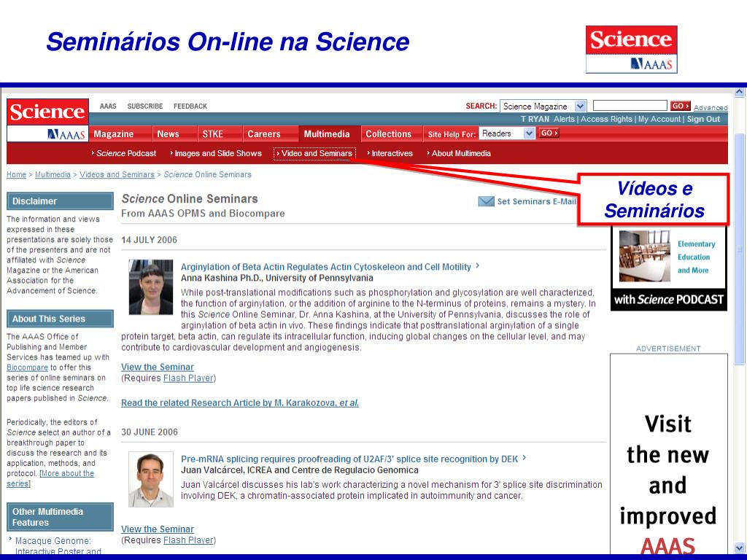Image resolution: width=747 pixels, height=560 pixels.
Task: Click the scroll down arrow of the page scrollbar
Action: [740, 548]
